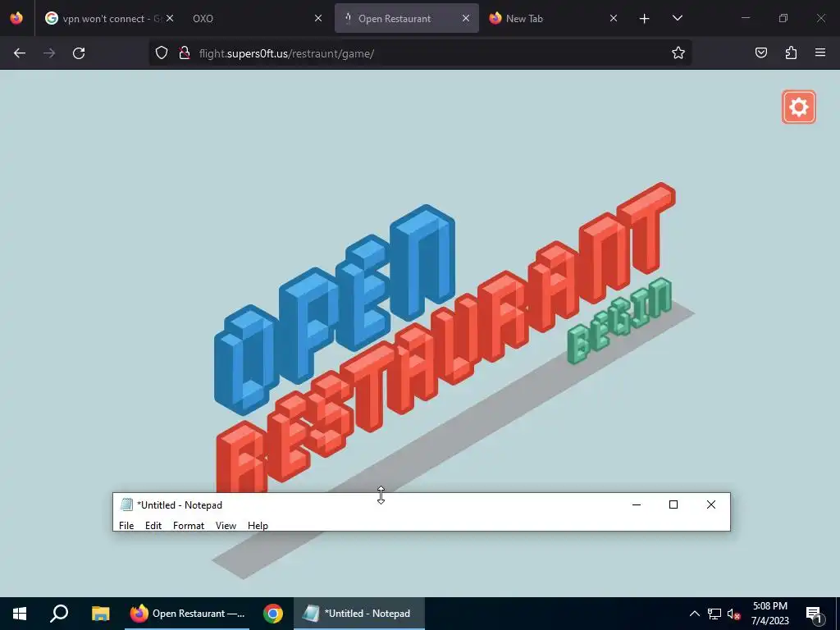The width and height of the screenshot is (840, 630).
Task: Open the browser Extensions puzzle icon
Action: coord(791,53)
